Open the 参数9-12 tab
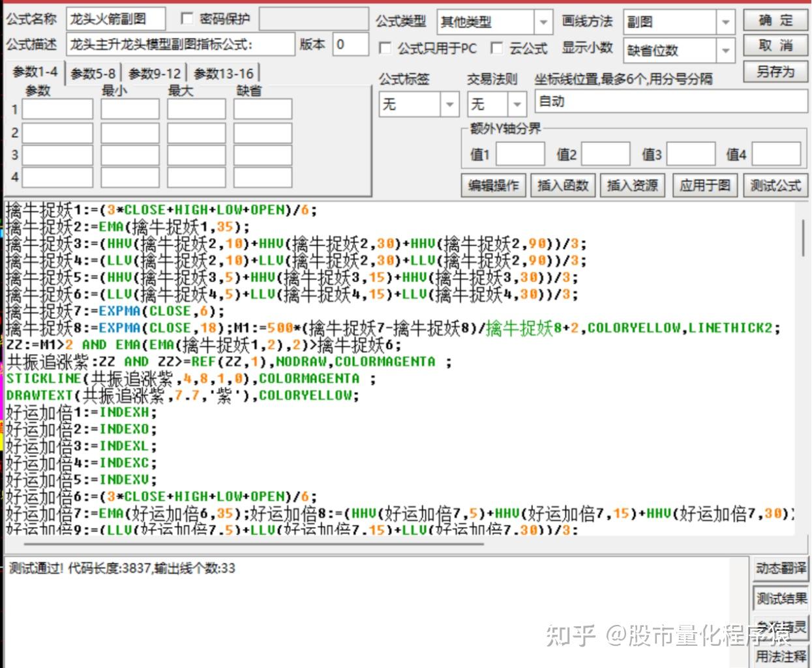Viewport: 812px width, 668px height. tap(155, 74)
